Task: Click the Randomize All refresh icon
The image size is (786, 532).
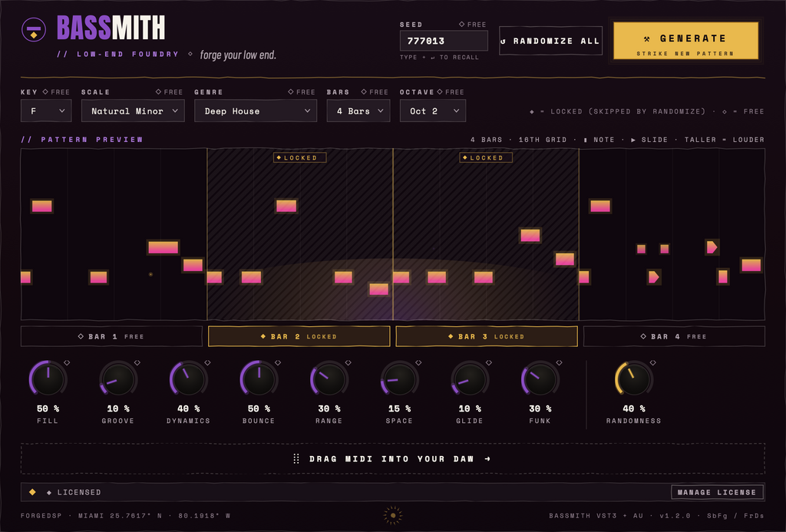Action: 504,41
